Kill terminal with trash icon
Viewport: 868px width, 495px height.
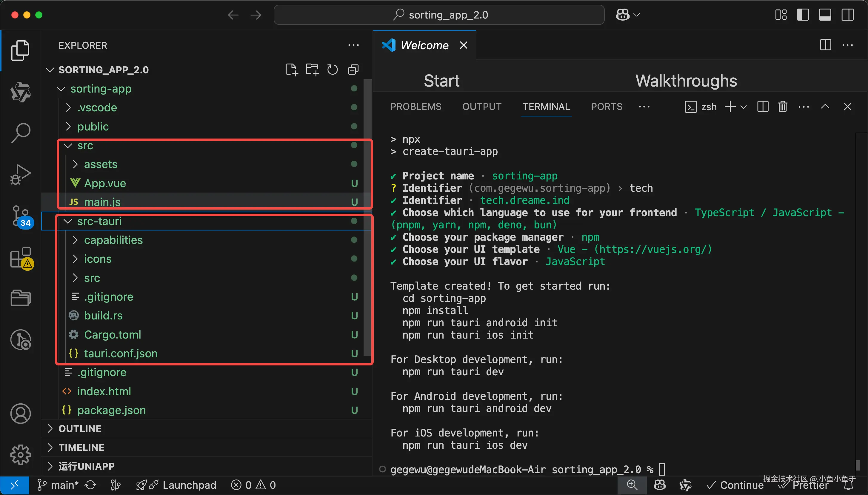783,107
